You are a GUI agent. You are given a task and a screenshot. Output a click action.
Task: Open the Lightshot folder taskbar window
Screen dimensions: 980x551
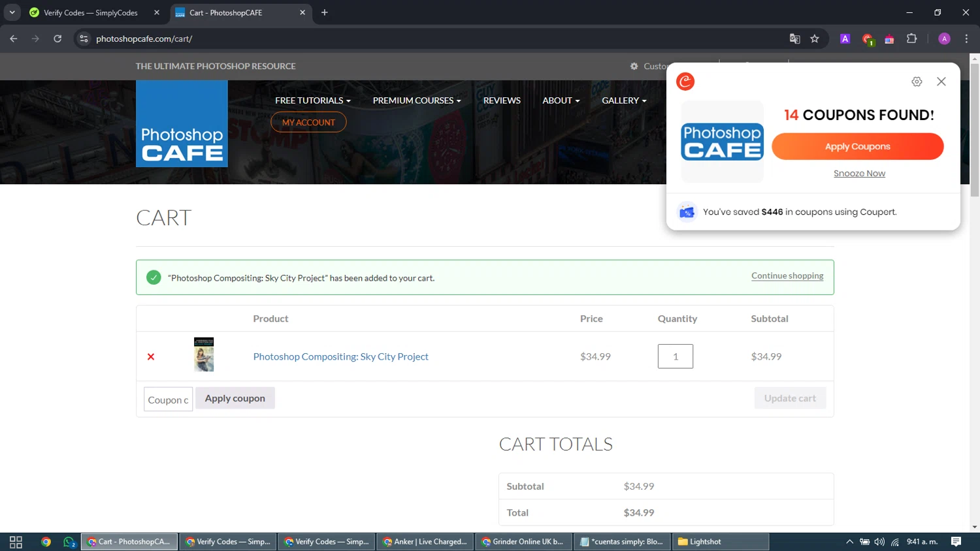pos(721,542)
